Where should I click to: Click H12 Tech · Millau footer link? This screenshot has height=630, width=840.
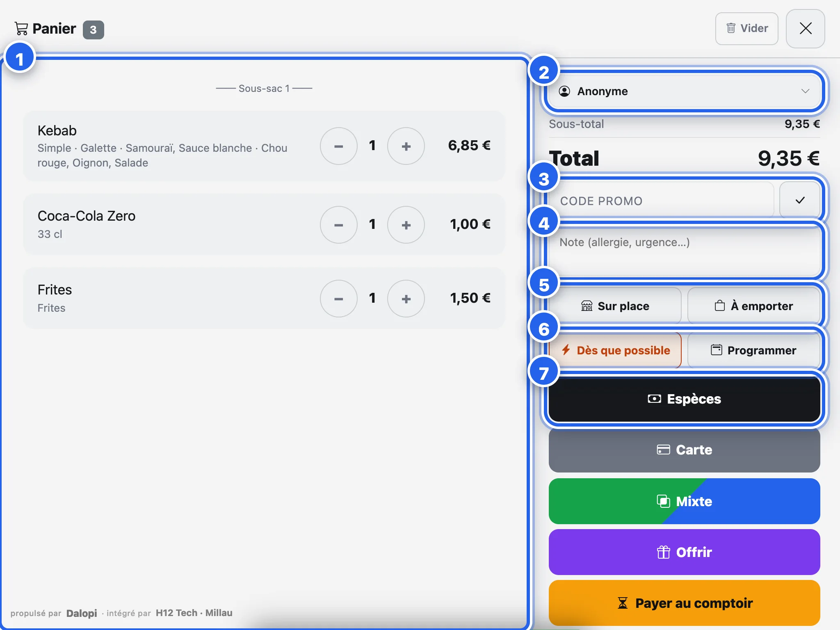194,613
